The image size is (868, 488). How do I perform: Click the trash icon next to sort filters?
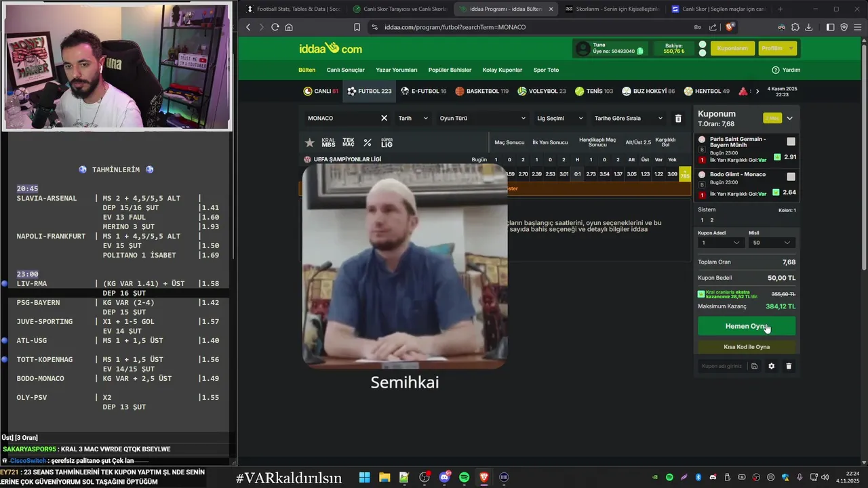click(x=678, y=118)
